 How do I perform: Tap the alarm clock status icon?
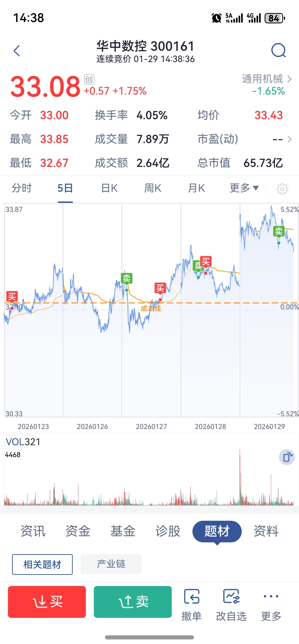click(x=216, y=18)
